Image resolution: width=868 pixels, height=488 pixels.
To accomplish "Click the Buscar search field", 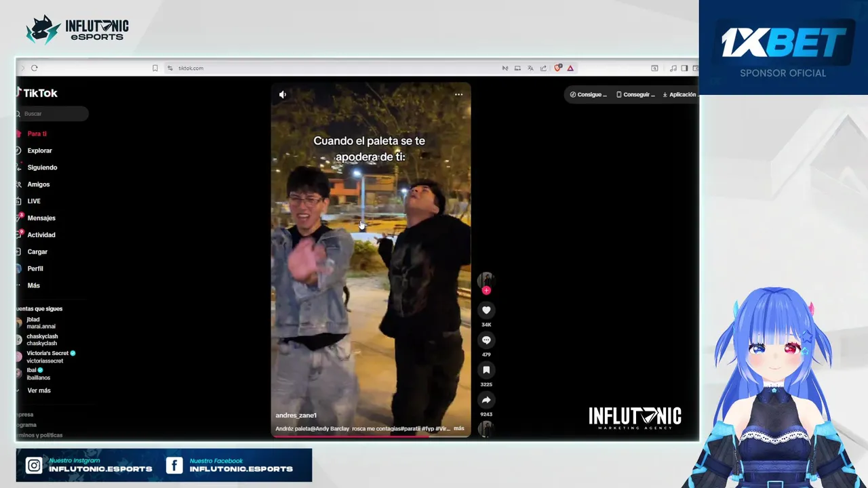I will pyautogui.click(x=52, y=114).
